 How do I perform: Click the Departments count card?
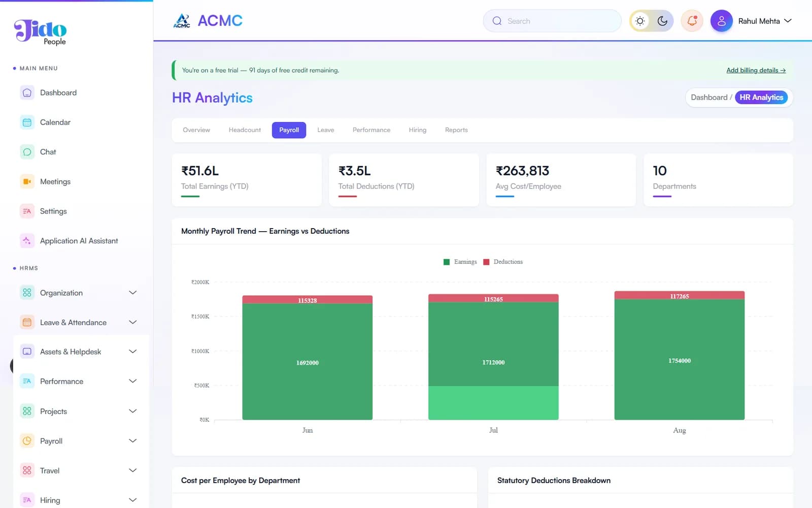[718, 180]
